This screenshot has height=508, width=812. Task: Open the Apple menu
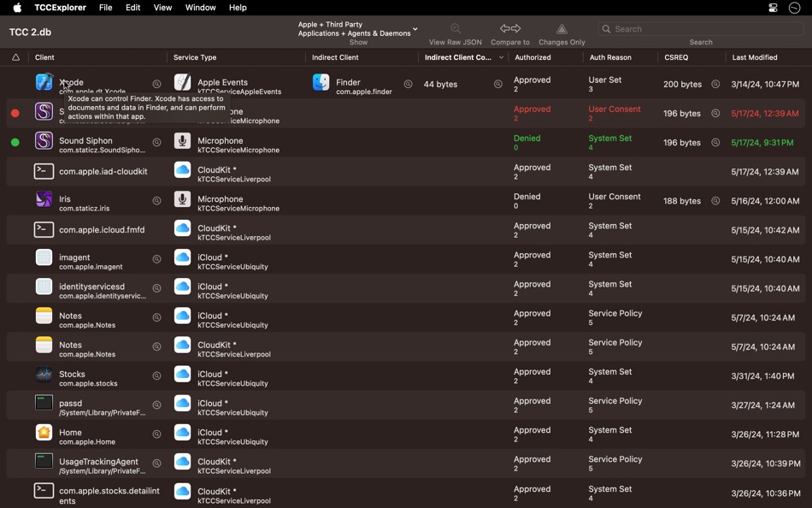(x=17, y=7)
